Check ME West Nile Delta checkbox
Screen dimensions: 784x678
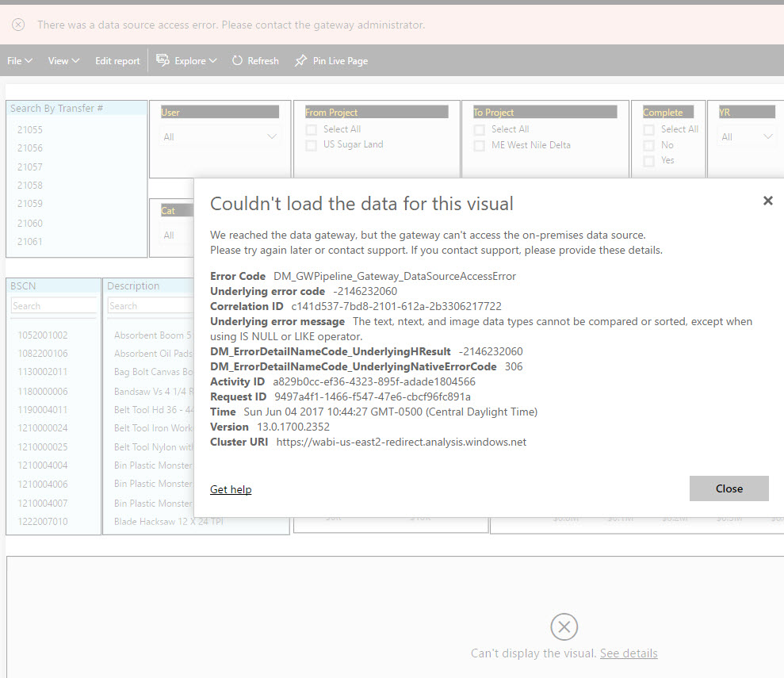point(479,145)
